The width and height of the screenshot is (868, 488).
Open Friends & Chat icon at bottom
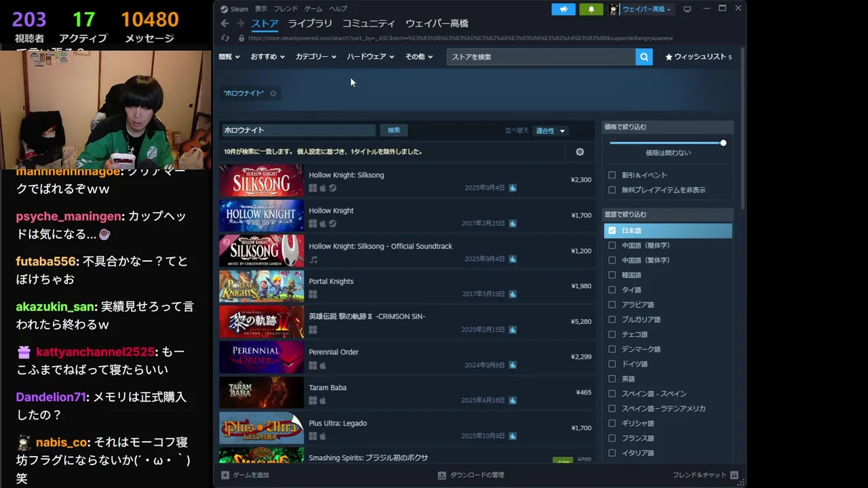(734, 475)
